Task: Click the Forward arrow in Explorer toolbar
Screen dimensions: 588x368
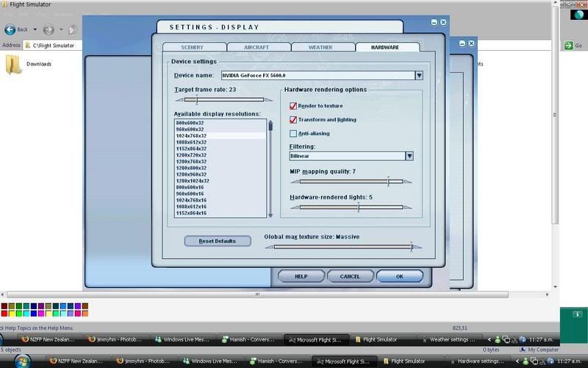Action: 49,29
